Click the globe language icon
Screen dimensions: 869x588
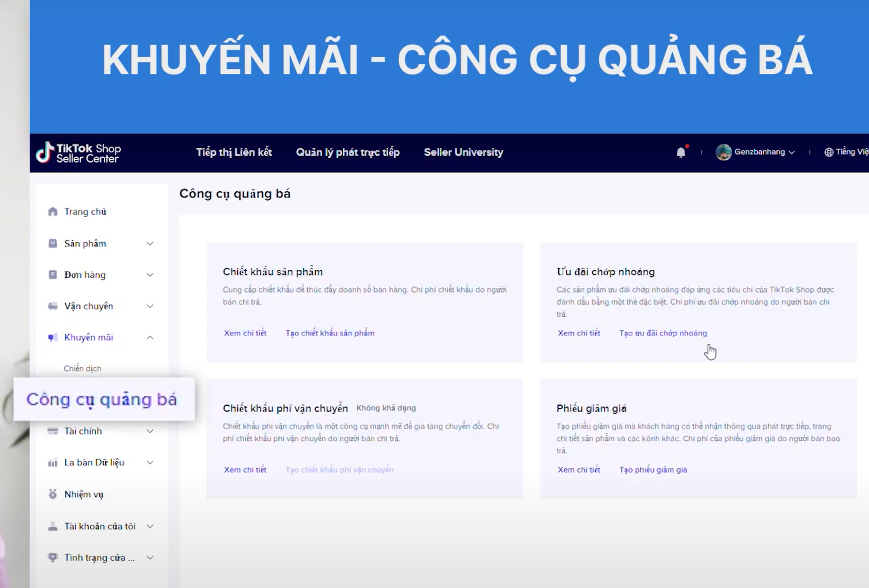click(829, 152)
